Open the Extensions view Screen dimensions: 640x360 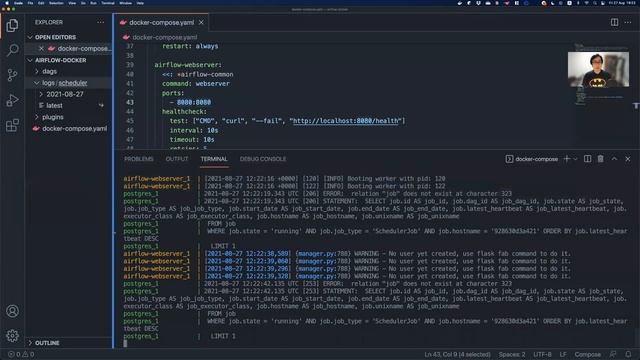tap(12, 125)
